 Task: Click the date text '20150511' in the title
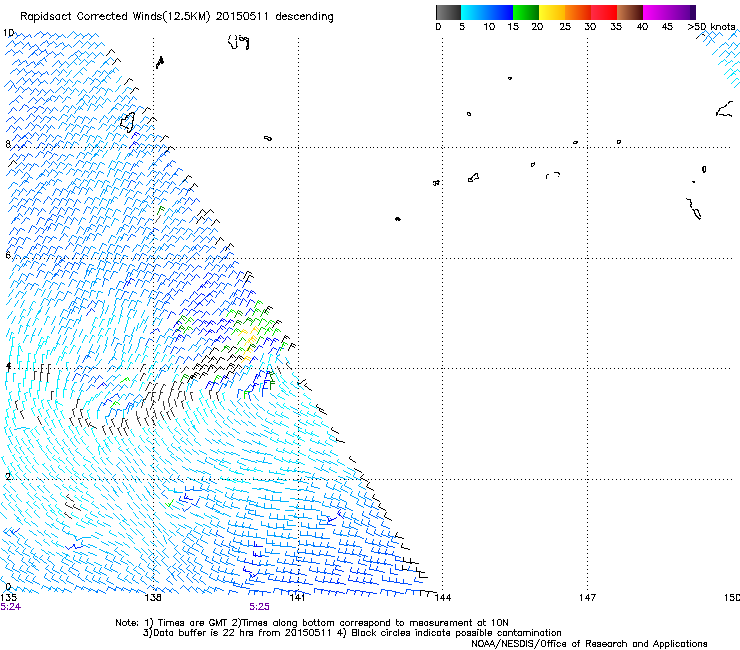coord(242,17)
